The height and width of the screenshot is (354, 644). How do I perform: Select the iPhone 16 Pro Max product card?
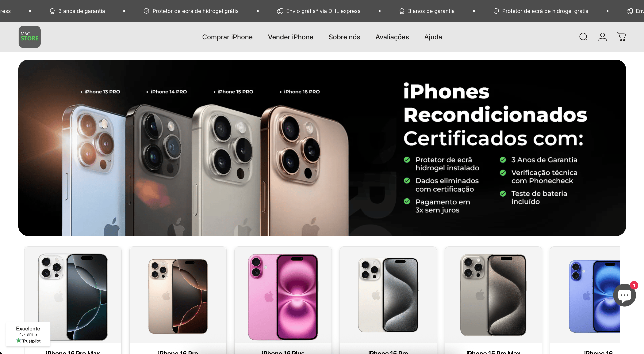point(73,300)
